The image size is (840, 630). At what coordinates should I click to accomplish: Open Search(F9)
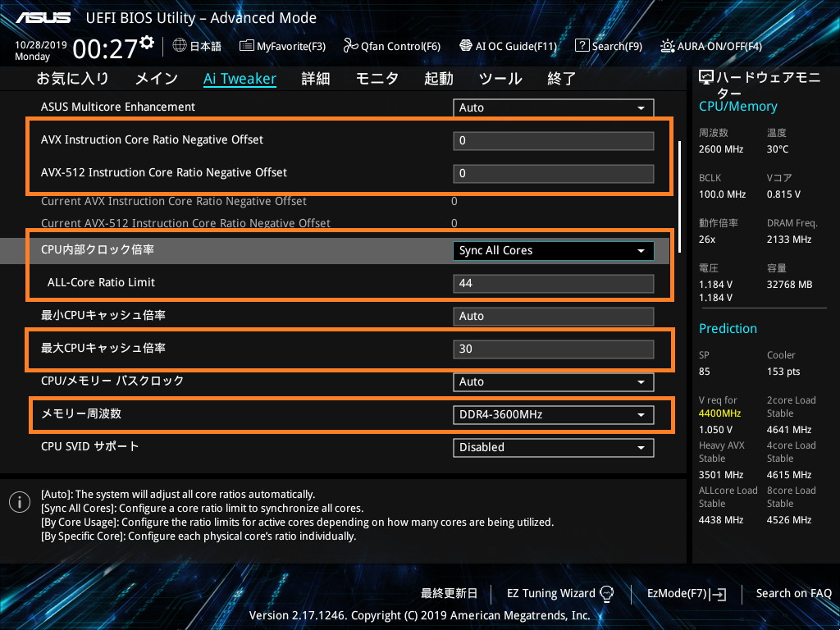(x=609, y=46)
